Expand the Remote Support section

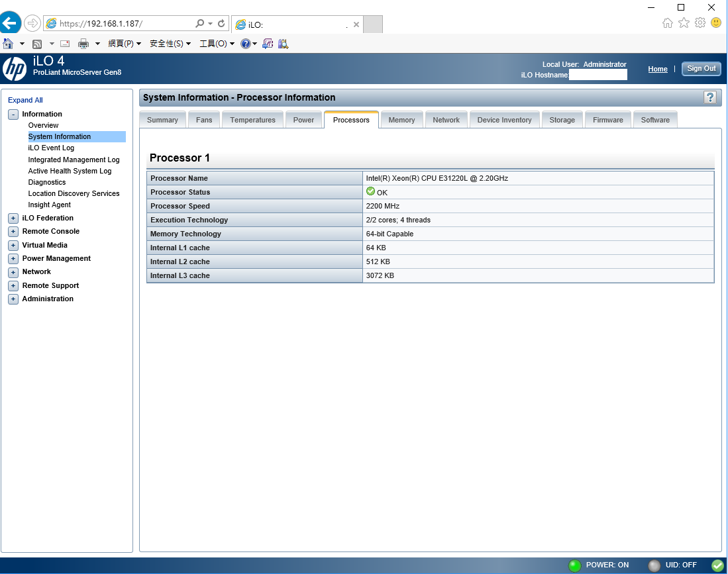[13, 286]
